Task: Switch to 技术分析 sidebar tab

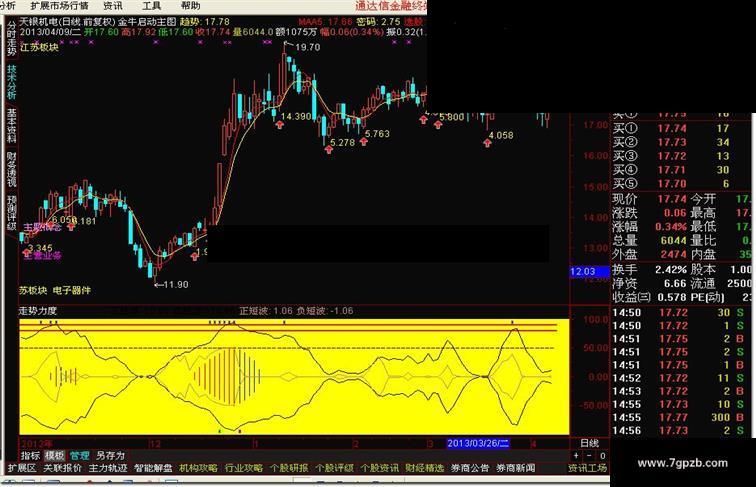Action: [12, 82]
